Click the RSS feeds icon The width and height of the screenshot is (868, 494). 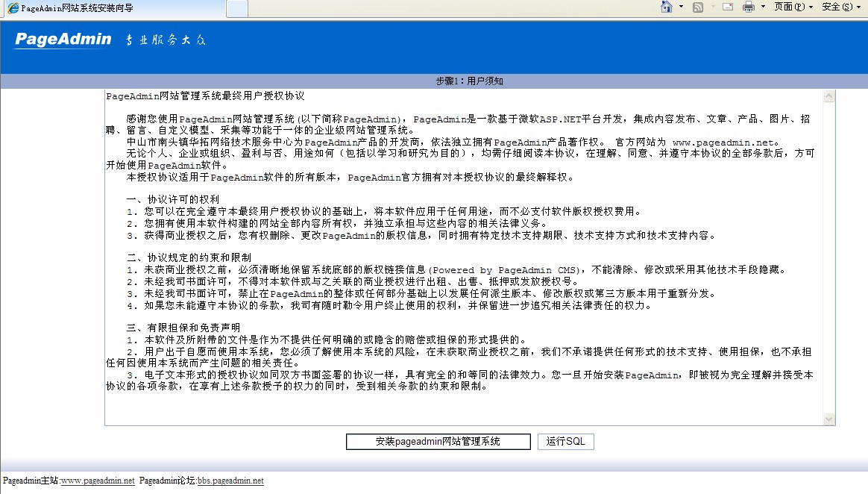698,7
